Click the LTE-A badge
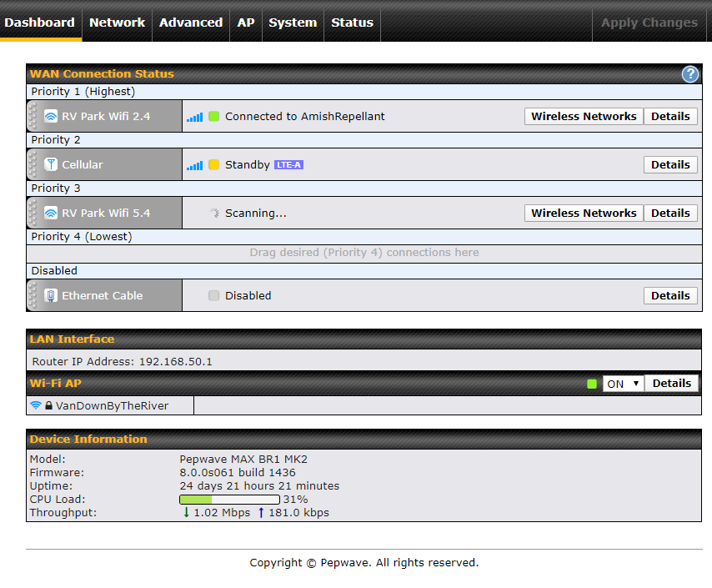 tap(288, 164)
